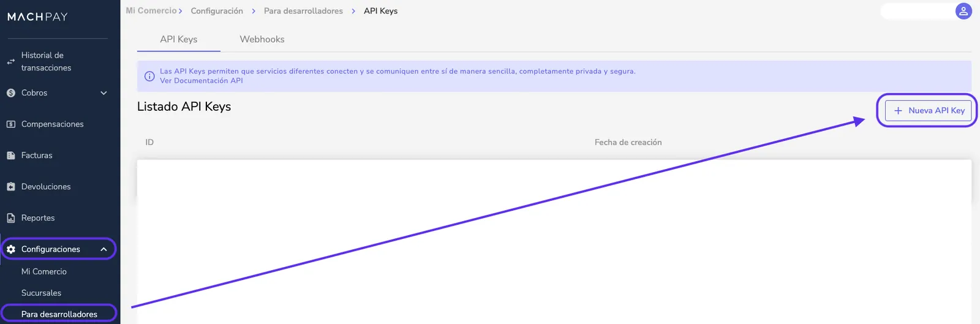This screenshot has height=324, width=980.
Task: Click the Devoluciones icon in sidebar
Action: 10,187
